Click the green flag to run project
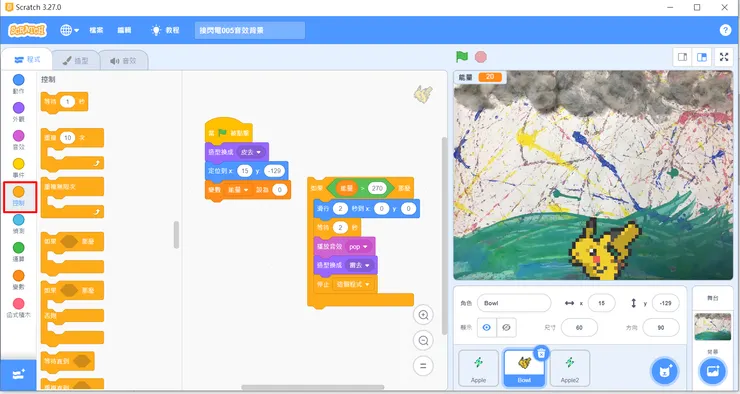Image resolution: width=740 pixels, height=394 pixels. click(x=462, y=57)
